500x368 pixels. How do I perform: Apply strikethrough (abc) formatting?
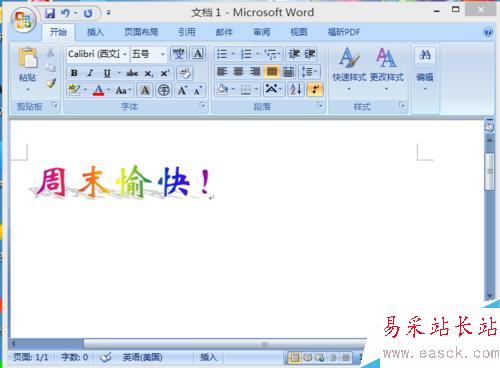[132, 73]
